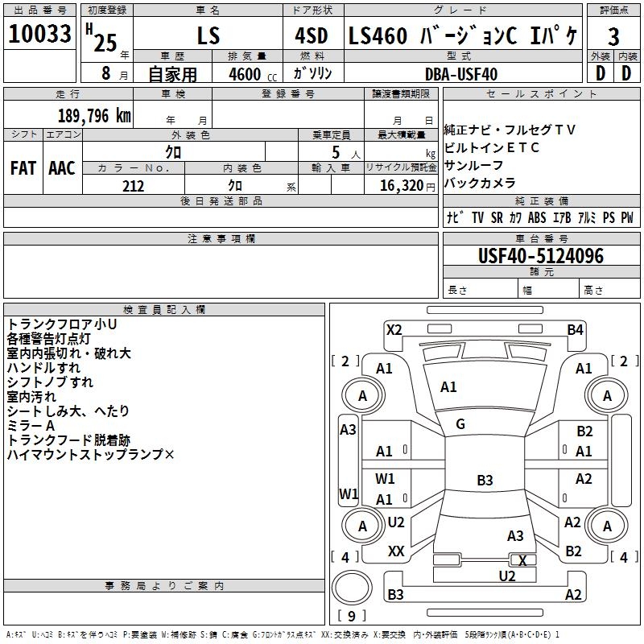The image size is (644, 644).
Task: Click the 検査員記入欄 section header
Action: coord(164,310)
